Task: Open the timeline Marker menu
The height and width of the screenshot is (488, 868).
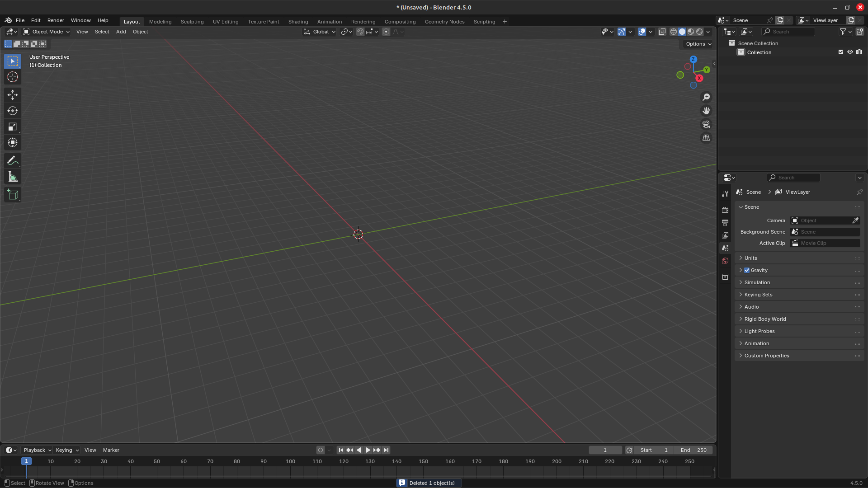Action: (x=111, y=450)
